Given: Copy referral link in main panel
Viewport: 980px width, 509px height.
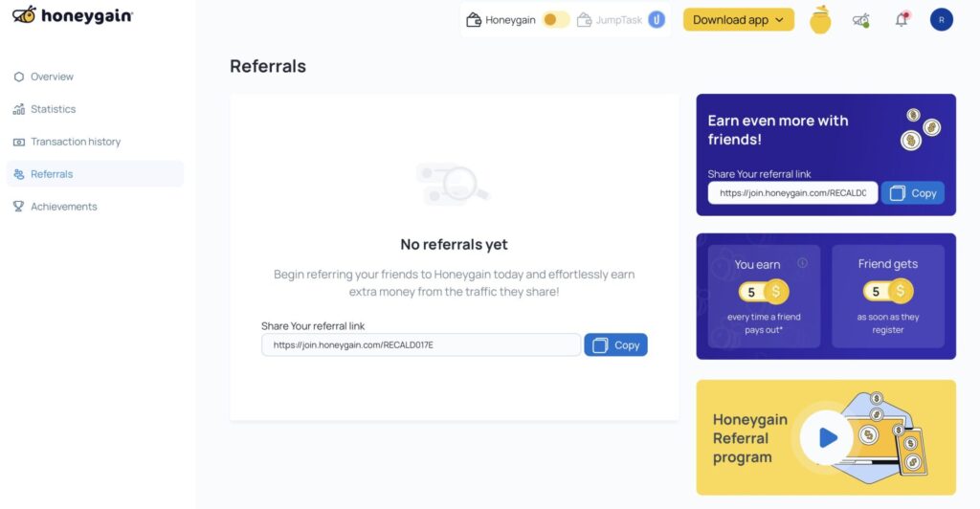Looking at the screenshot, I should tap(615, 344).
